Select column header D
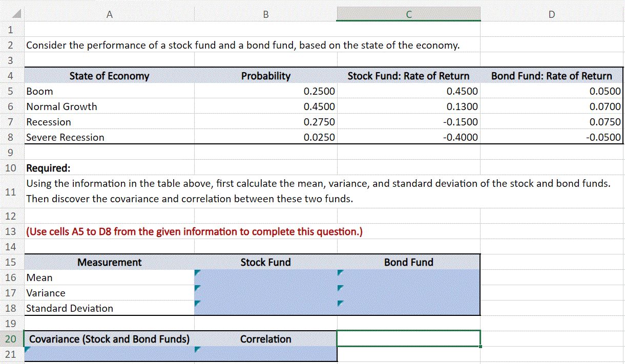 (551, 14)
